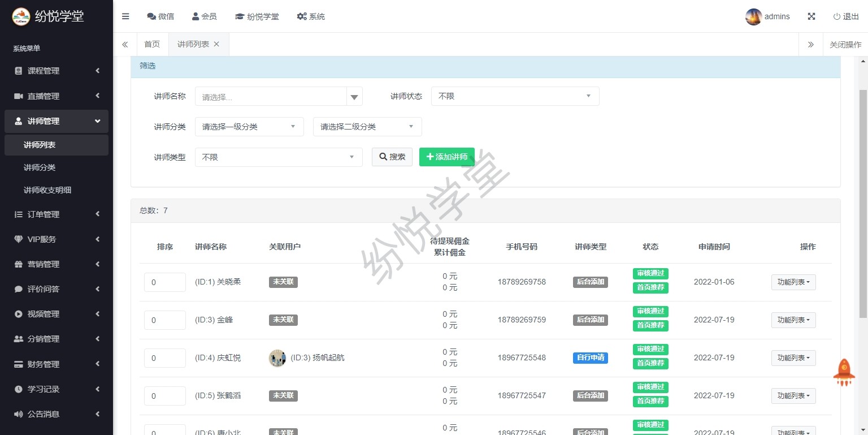Image resolution: width=868 pixels, height=435 pixels.
Task: Close the 讲师列表 tab
Action: (x=216, y=44)
